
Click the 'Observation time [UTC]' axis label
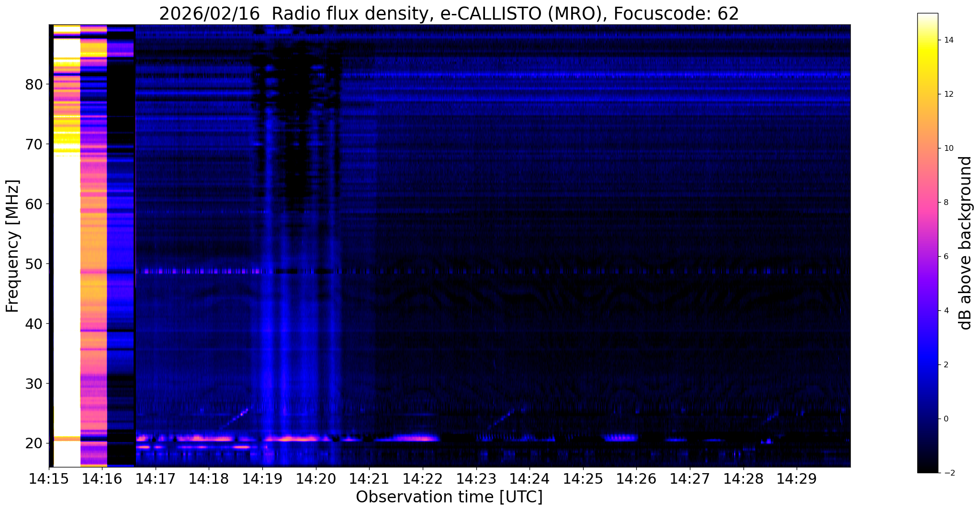[x=449, y=497]
